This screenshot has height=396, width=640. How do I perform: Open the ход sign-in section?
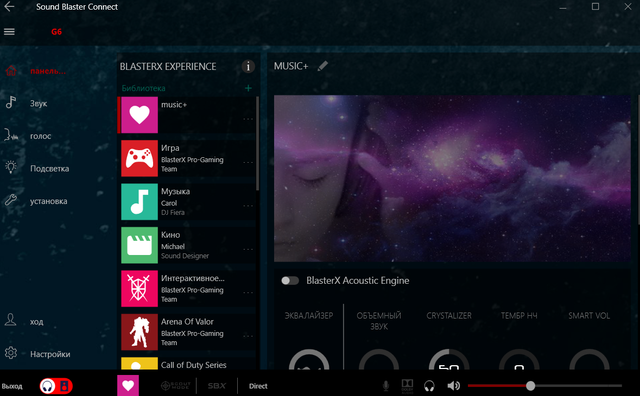(36, 322)
